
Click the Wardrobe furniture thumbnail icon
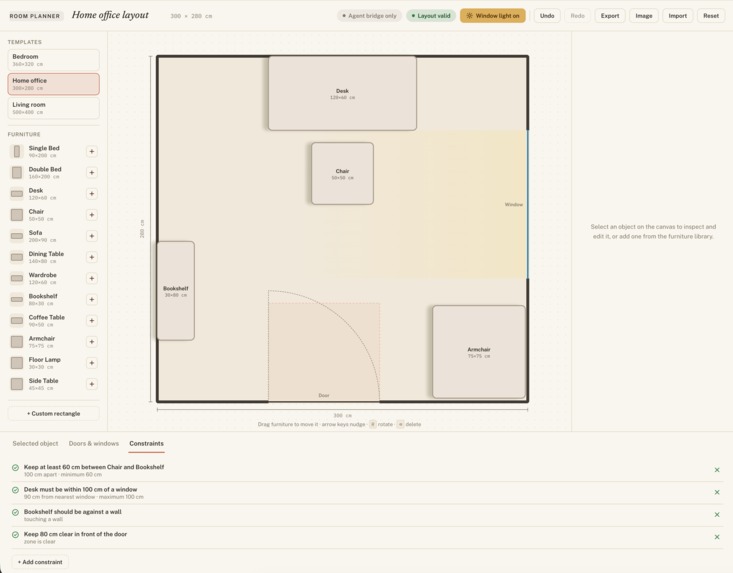pos(17,278)
